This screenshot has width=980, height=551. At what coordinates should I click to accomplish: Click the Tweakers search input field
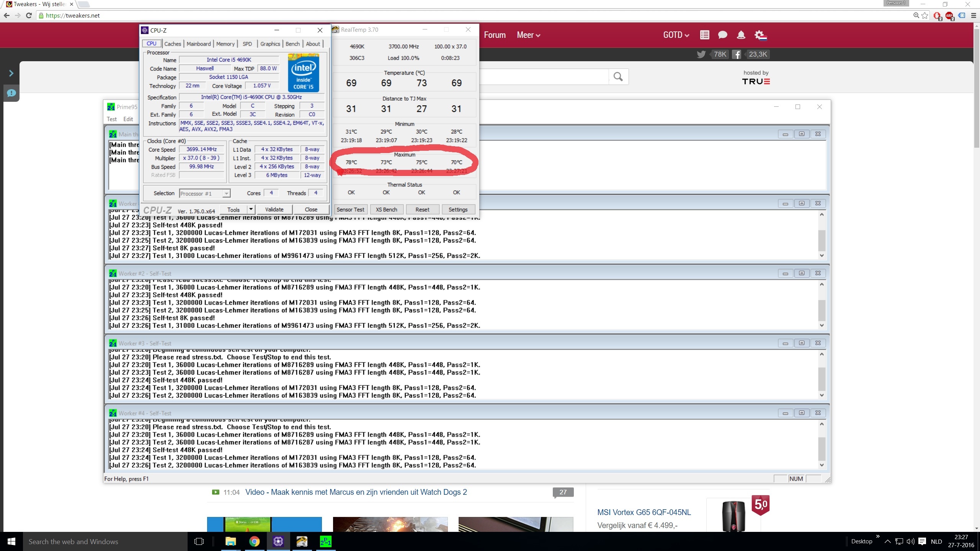(544, 77)
